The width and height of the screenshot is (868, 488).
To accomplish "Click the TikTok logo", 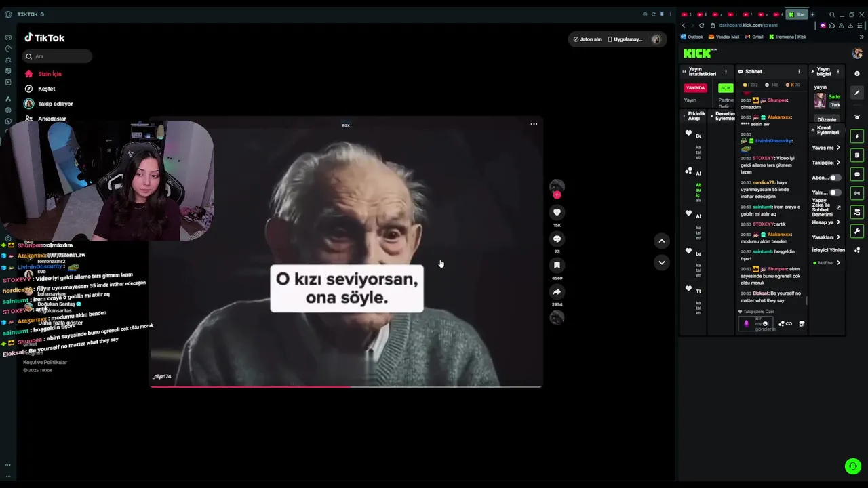I will 45,38.
